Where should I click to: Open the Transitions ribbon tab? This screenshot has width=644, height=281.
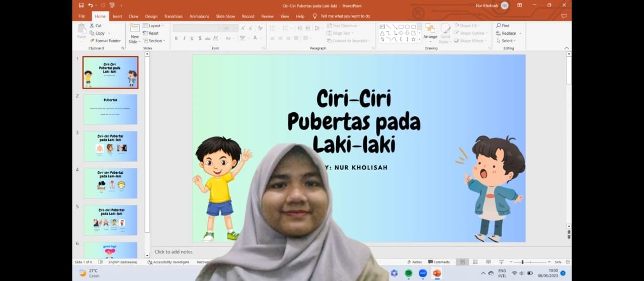173,16
